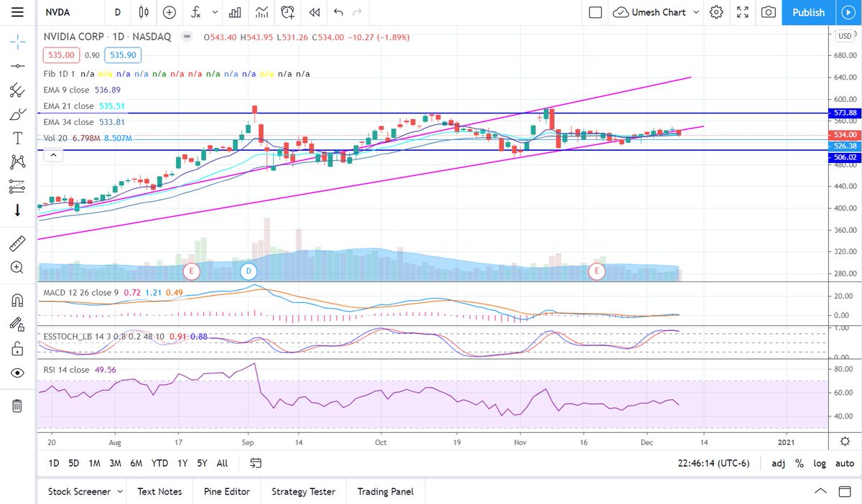Open the dividend D marker
862x504 pixels.
point(248,271)
